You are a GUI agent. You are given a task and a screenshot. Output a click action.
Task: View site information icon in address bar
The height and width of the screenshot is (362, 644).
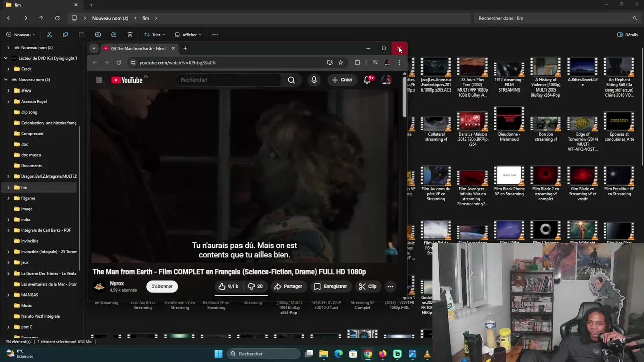click(x=133, y=63)
